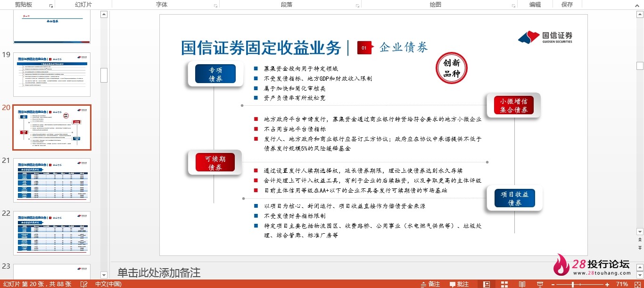
Task: Click the 71% zoom level
Action: tap(622, 284)
